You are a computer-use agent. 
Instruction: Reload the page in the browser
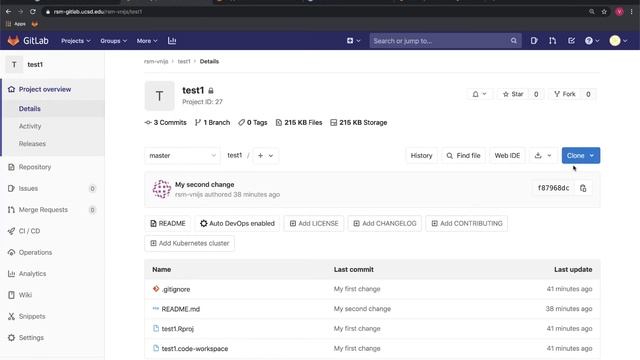(x=33, y=12)
